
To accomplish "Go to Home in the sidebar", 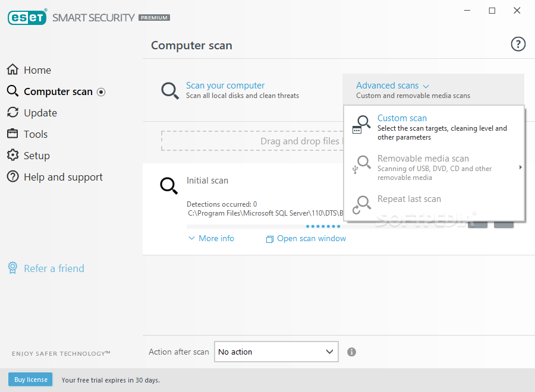I will (37, 70).
